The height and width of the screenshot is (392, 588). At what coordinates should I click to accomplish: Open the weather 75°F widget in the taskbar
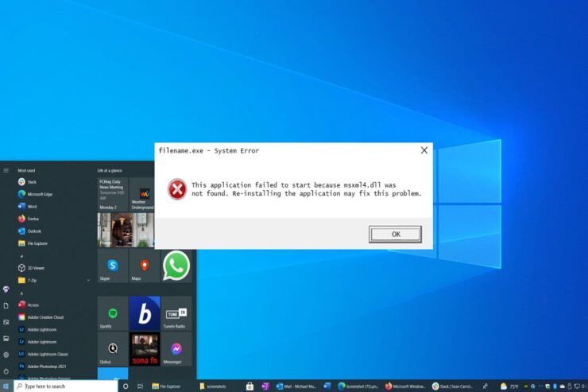509,386
